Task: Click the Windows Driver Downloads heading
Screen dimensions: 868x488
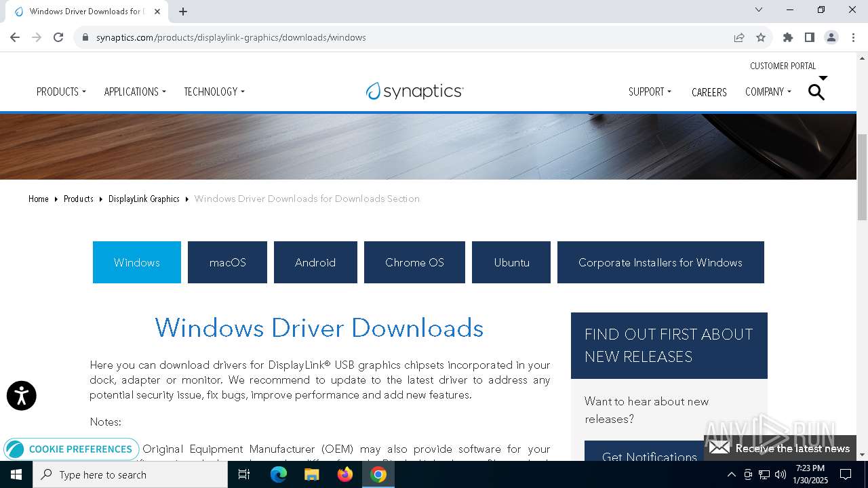Action: tap(319, 328)
